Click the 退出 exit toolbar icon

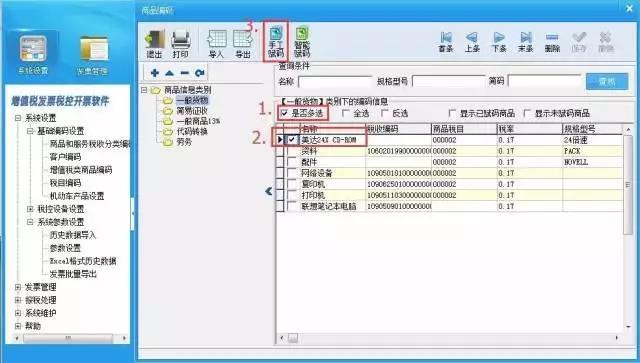(154, 44)
